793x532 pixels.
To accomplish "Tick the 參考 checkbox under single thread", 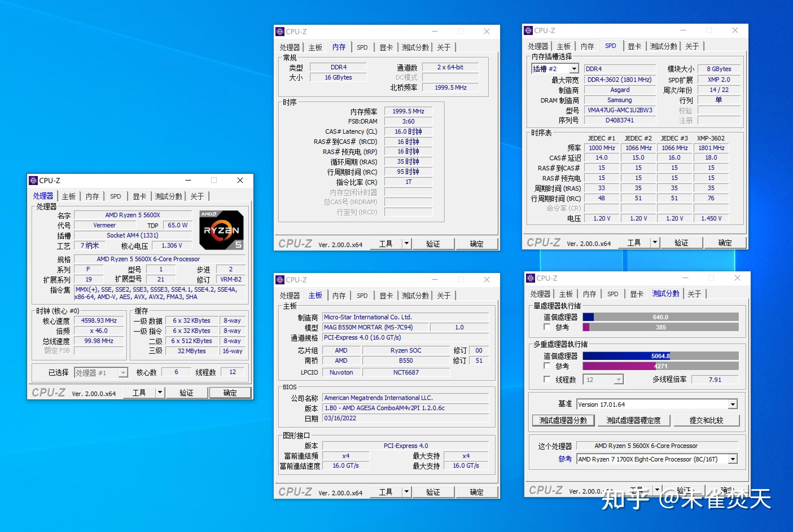I will pos(547,327).
